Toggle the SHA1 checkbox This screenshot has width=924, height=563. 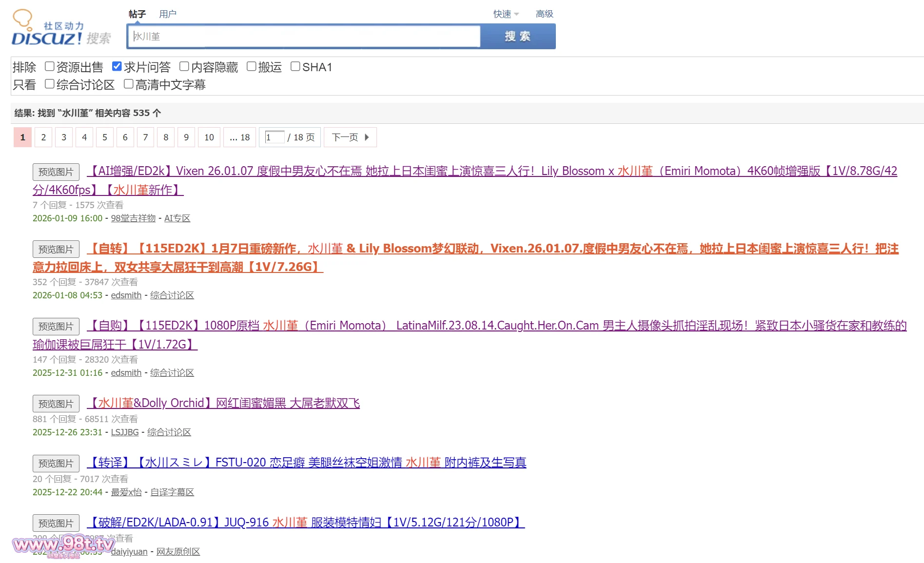click(x=295, y=66)
